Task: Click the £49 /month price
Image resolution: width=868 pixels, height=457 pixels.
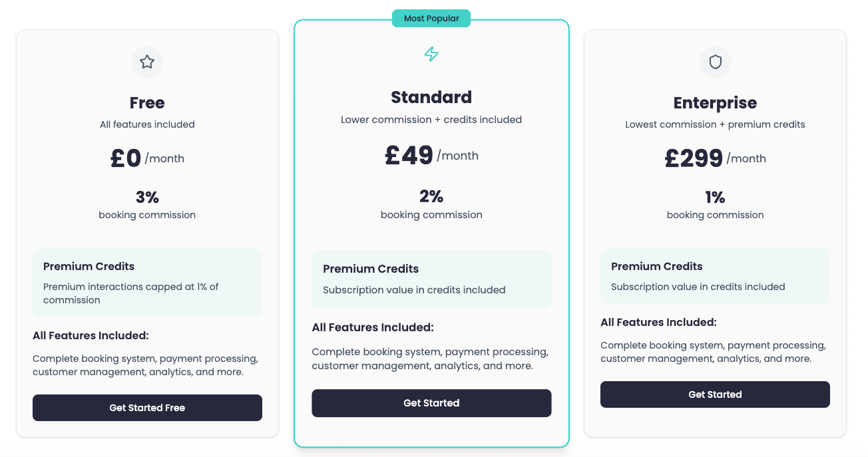Action: (431, 156)
